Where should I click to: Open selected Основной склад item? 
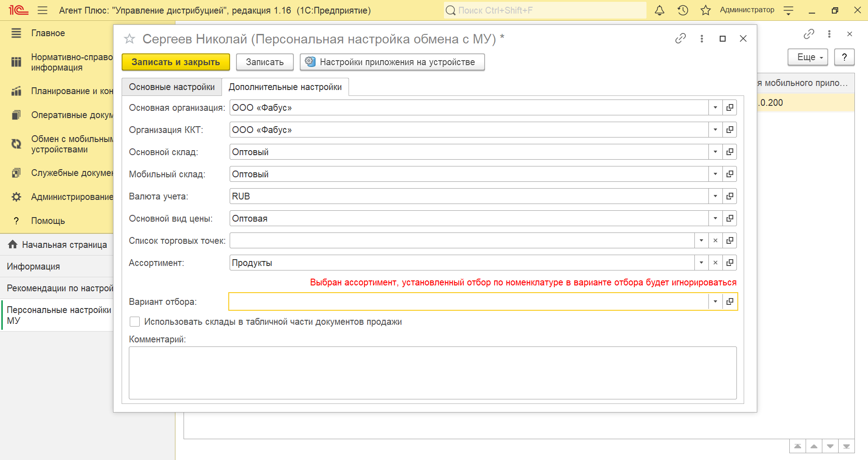[730, 152]
